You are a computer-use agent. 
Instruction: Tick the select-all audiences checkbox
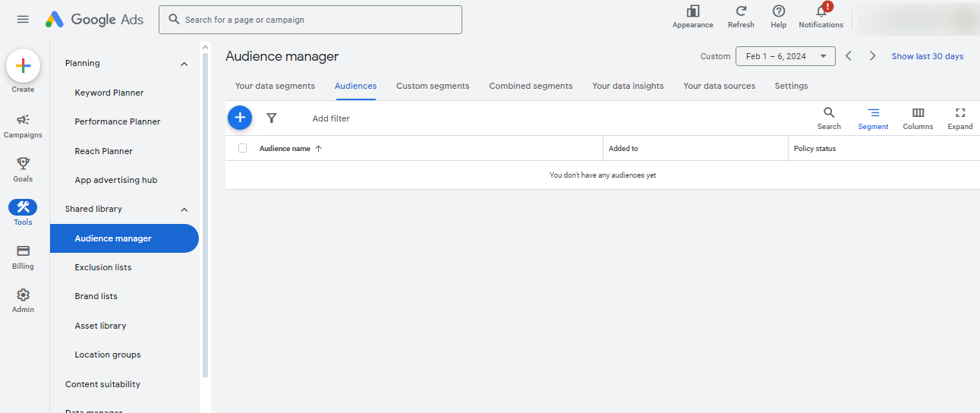pos(243,148)
